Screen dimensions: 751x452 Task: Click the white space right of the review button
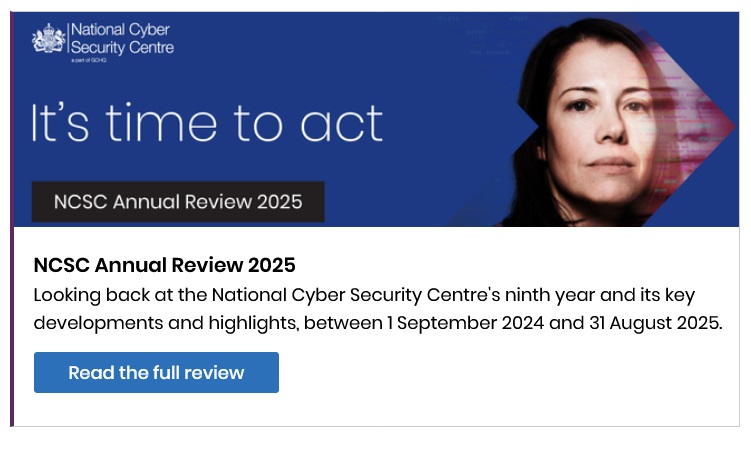(500, 372)
